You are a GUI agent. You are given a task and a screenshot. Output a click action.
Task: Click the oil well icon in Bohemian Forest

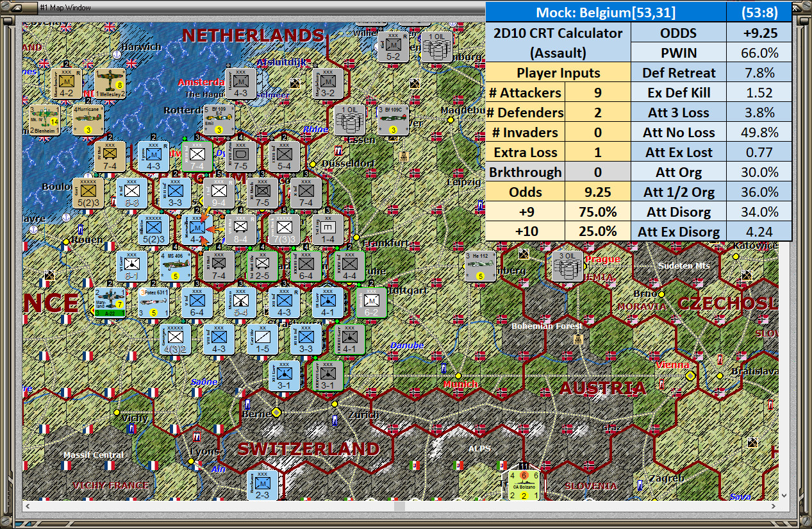tap(579, 338)
